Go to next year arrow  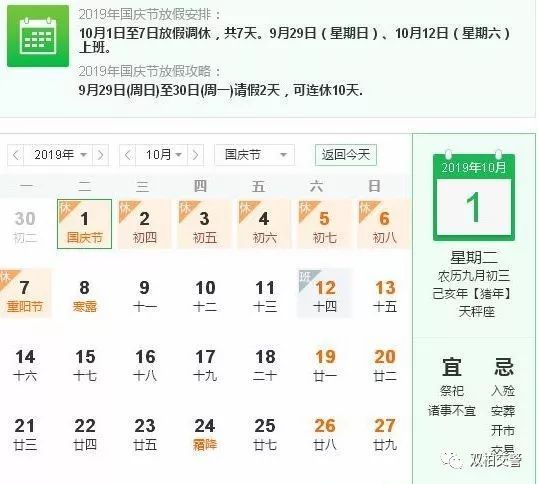pos(100,155)
